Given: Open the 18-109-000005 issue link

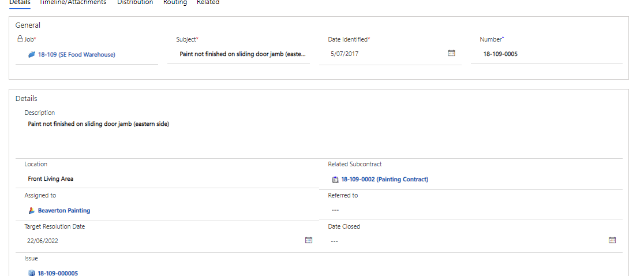Looking at the screenshot, I should (58, 273).
